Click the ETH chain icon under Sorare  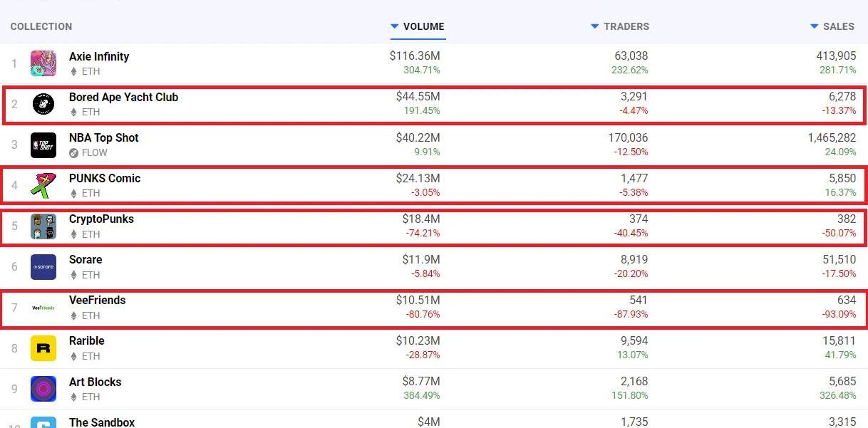(x=73, y=275)
